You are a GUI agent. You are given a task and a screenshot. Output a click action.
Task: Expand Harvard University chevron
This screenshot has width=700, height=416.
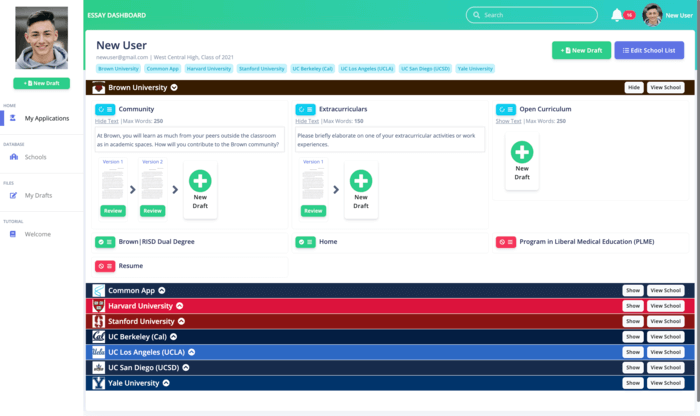179,306
